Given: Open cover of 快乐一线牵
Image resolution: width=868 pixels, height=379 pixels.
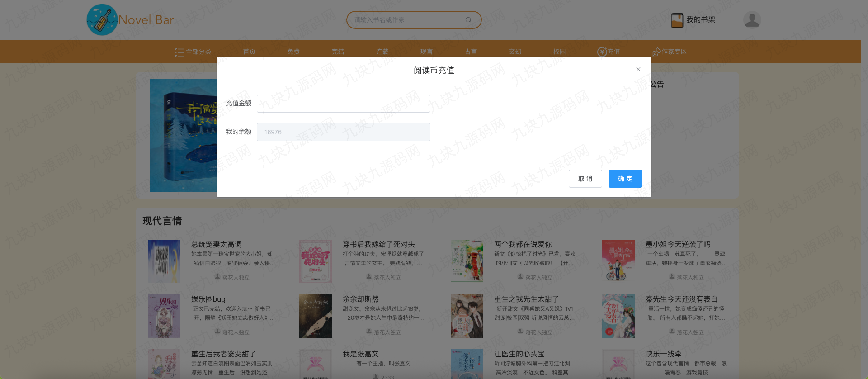Looking at the screenshot, I should tap(618, 364).
